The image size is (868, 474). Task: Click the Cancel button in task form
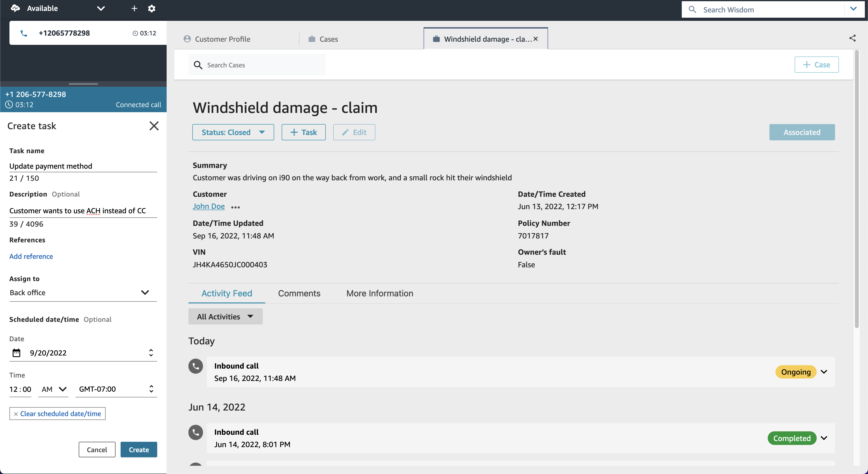(96, 450)
